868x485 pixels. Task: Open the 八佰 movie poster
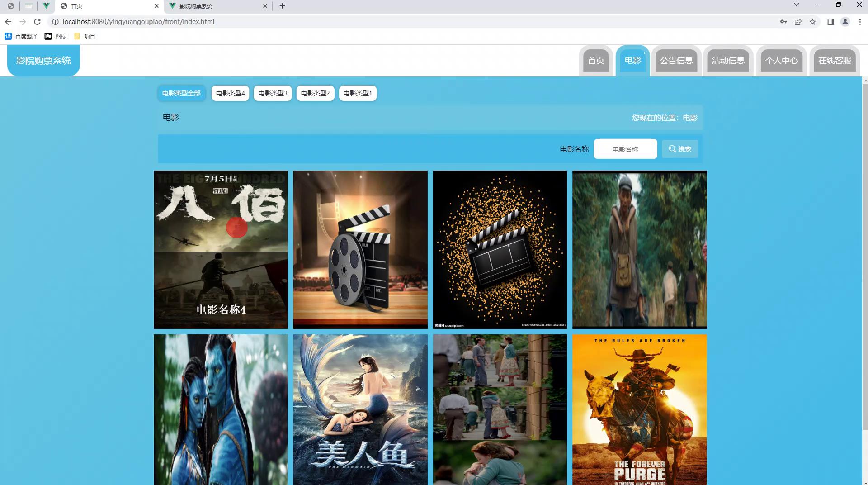click(221, 249)
